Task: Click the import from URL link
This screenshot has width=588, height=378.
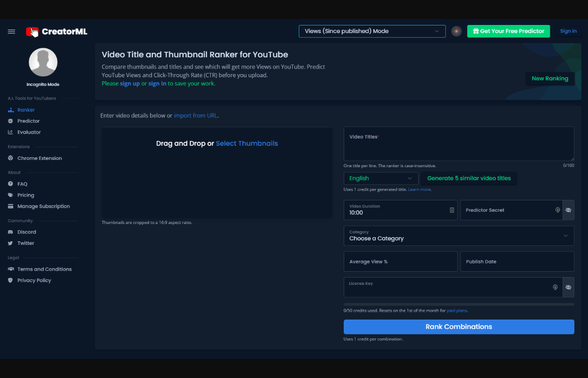Action: 195,116
